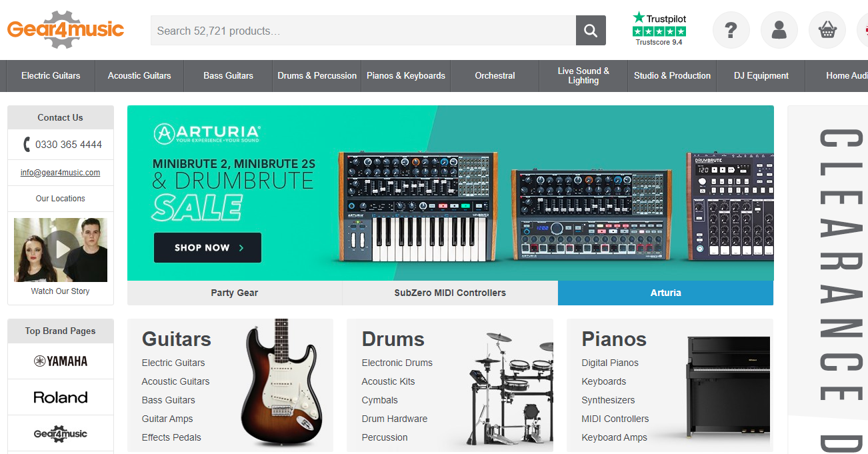Open the Drums category heading
The height and width of the screenshot is (454, 868).
click(x=393, y=339)
